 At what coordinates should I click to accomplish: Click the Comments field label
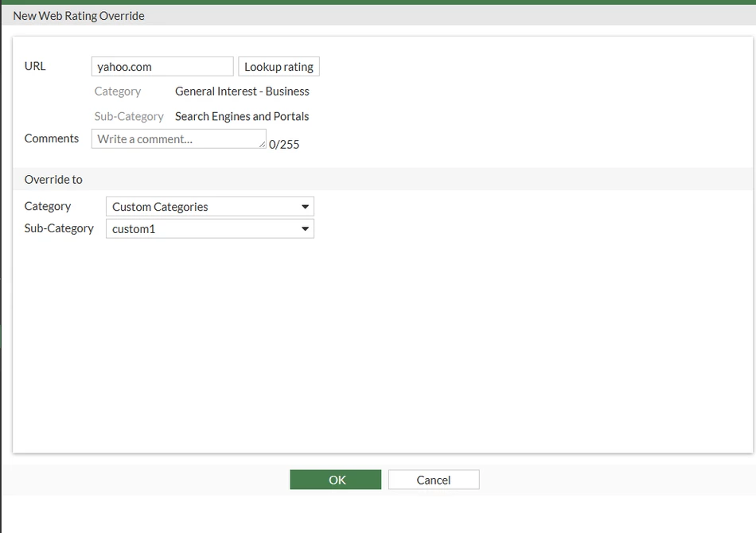(x=52, y=138)
